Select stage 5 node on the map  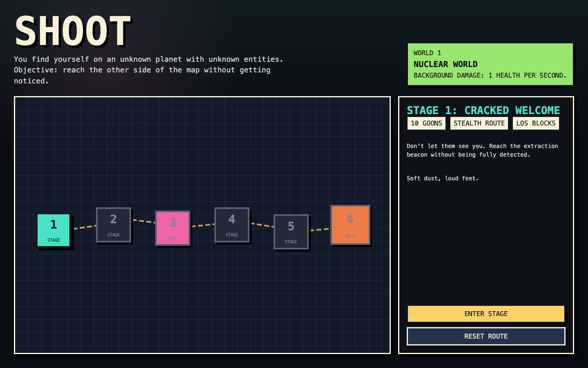291,232
